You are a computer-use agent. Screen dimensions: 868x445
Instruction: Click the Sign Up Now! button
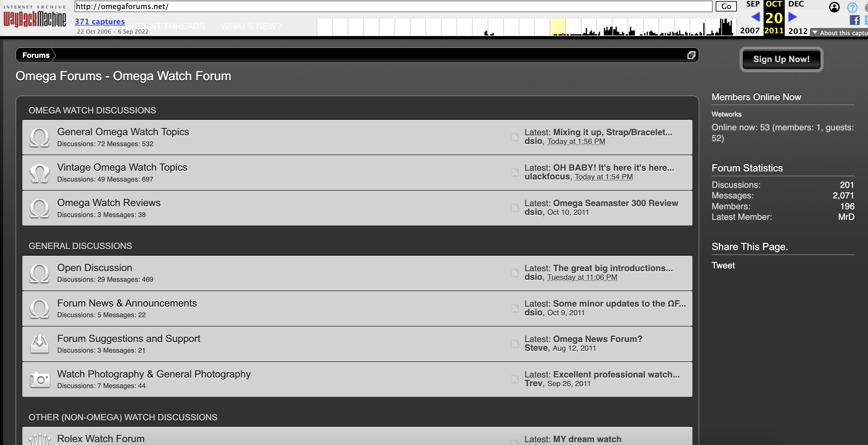click(x=781, y=59)
